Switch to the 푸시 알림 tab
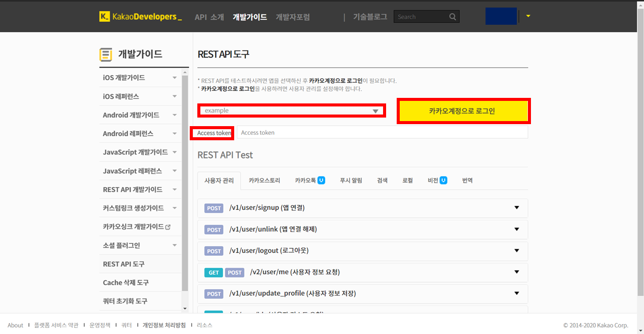The height and width of the screenshot is (334, 644). pos(351,181)
